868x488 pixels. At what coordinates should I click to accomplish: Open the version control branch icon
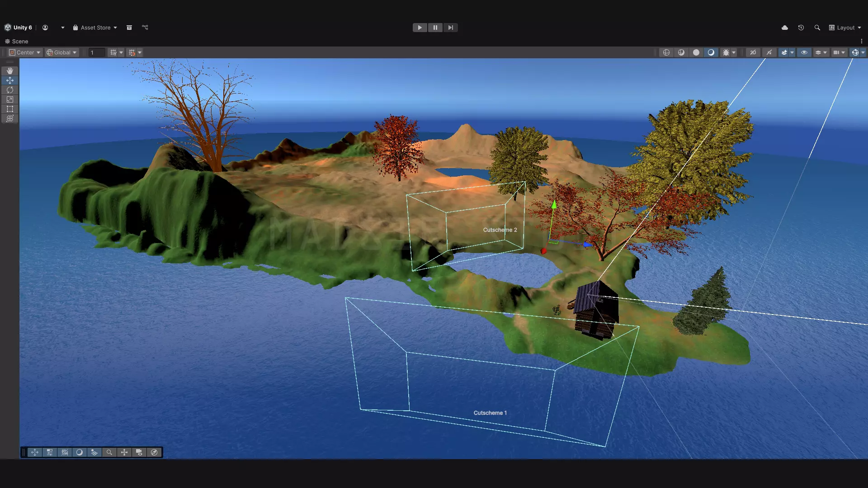(145, 28)
